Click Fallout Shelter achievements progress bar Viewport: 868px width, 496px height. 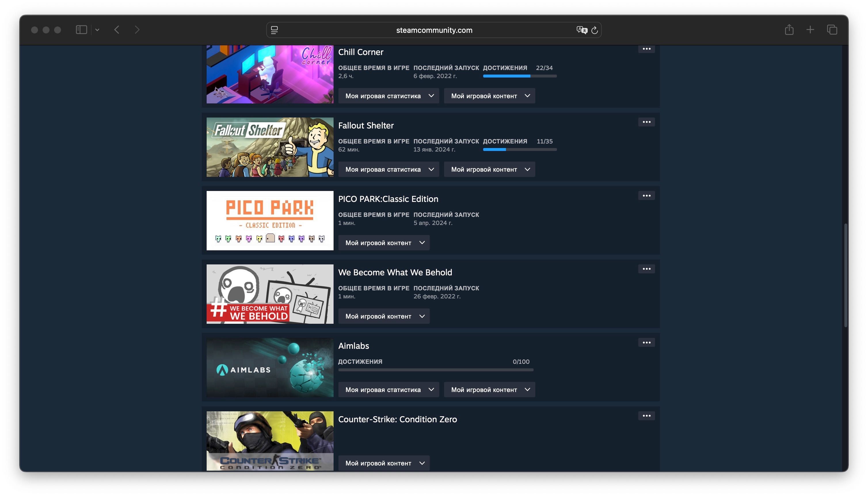coord(520,149)
